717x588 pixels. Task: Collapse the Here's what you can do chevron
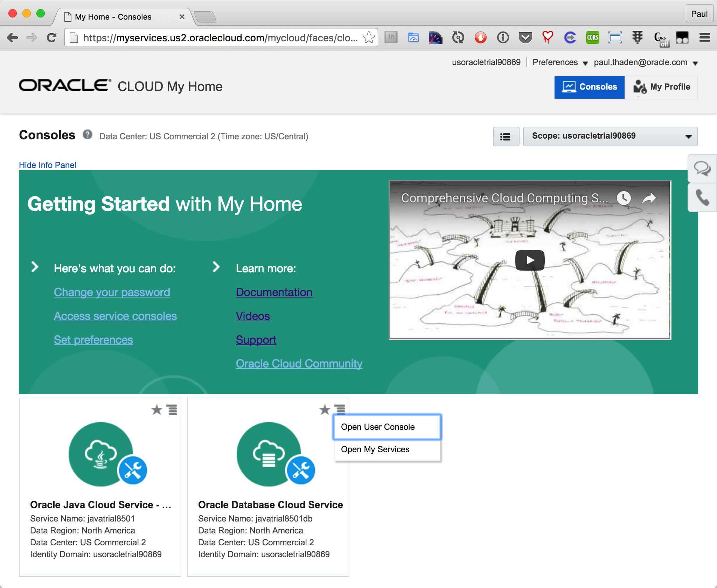(35, 267)
